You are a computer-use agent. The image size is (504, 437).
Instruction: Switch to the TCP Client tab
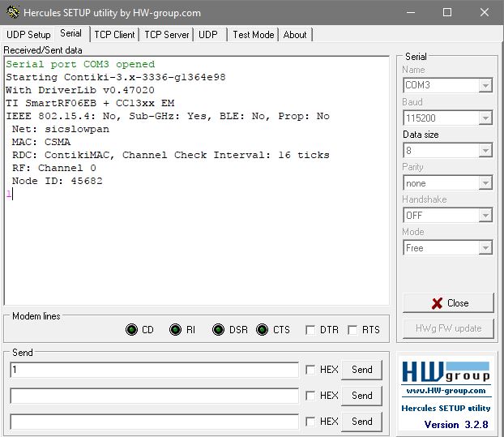click(x=114, y=35)
